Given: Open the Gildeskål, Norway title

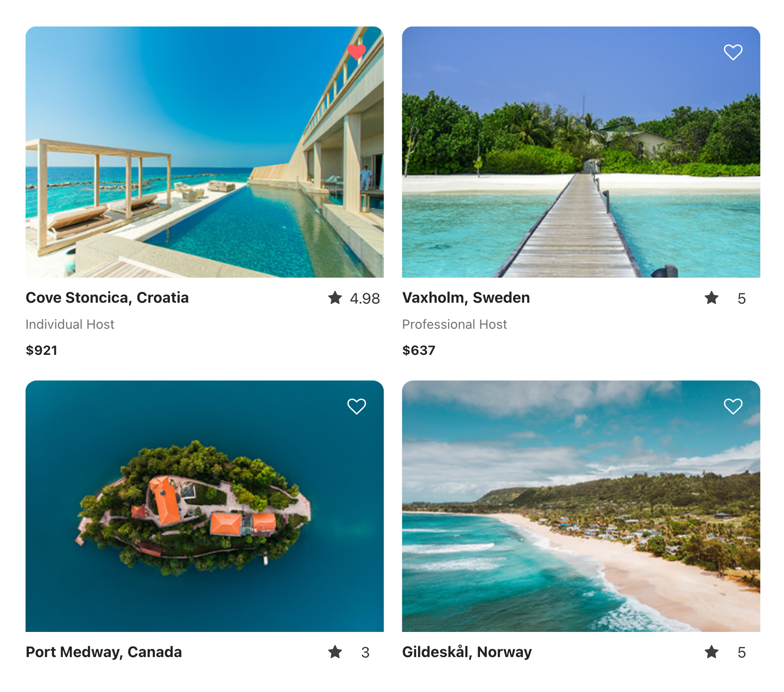Looking at the screenshot, I should 467,652.
